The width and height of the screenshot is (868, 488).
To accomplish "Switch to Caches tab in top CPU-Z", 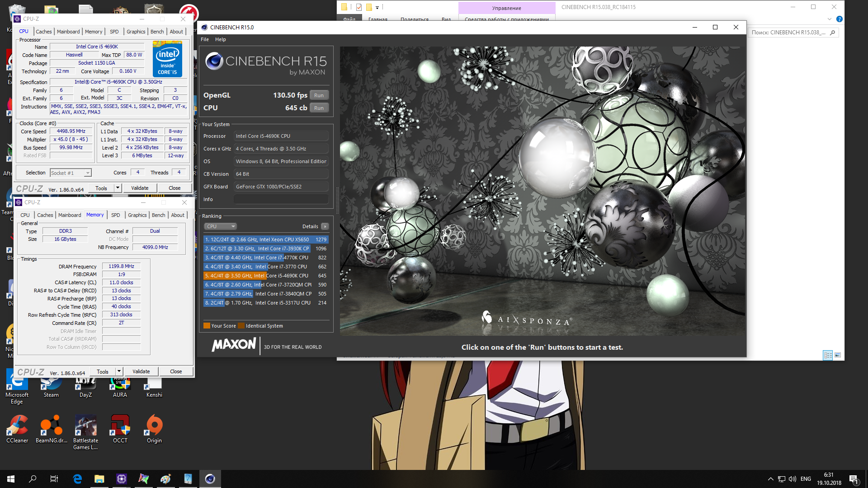I will point(44,32).
